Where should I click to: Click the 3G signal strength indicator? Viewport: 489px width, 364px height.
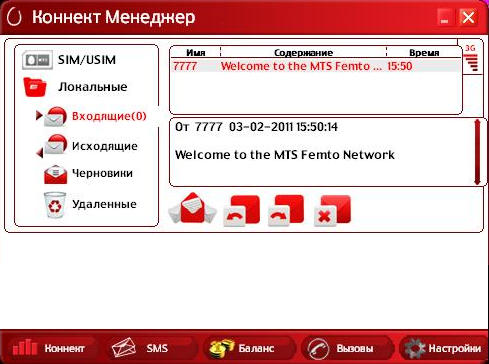pyautogui.click(x=471, y=58)
